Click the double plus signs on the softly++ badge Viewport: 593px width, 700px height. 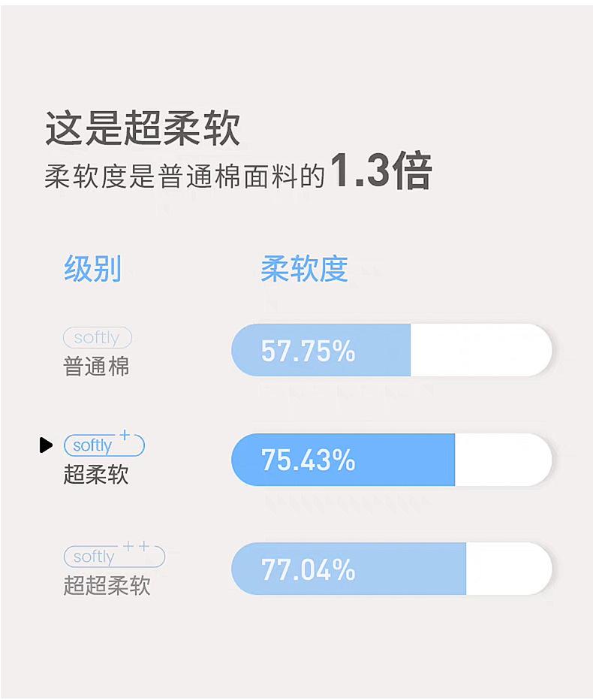click(x=137, y=547)
